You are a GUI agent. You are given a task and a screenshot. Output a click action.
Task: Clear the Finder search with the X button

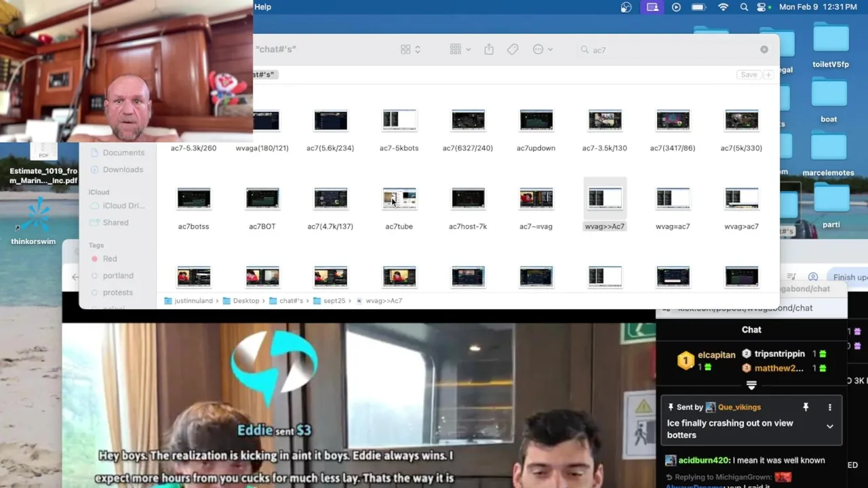tap(764, 49)
